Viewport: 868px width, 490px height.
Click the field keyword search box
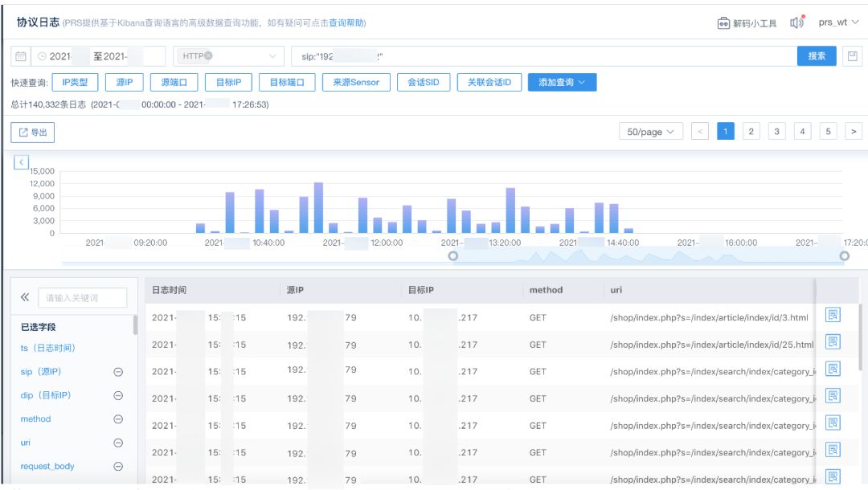click(x=83, y=297)
